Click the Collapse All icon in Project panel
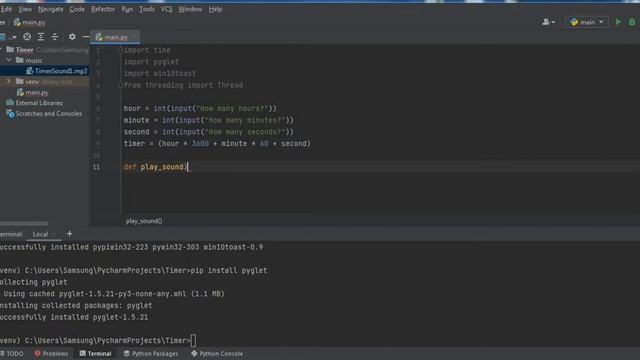 55,37
